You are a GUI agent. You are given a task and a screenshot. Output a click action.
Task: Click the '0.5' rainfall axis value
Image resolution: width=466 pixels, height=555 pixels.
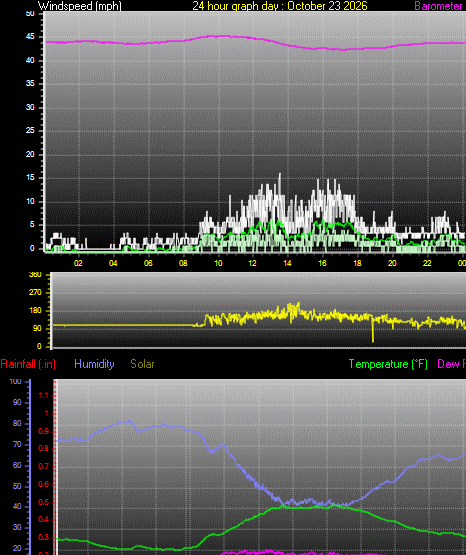[43, 503]
